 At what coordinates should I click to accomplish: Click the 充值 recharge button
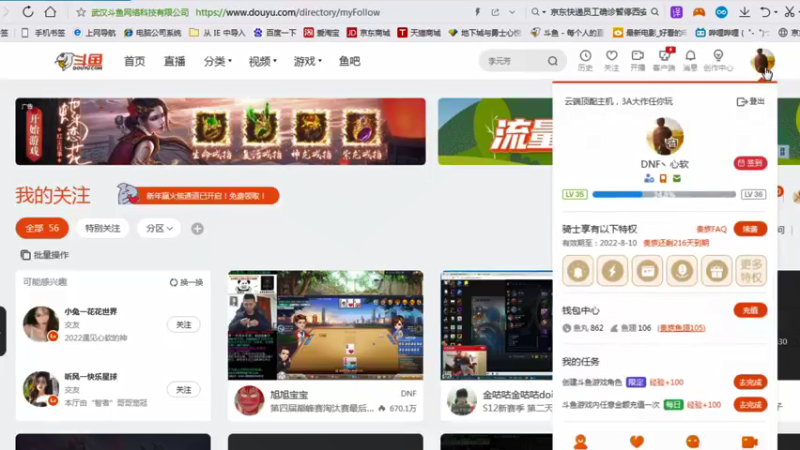coord(751,310)
